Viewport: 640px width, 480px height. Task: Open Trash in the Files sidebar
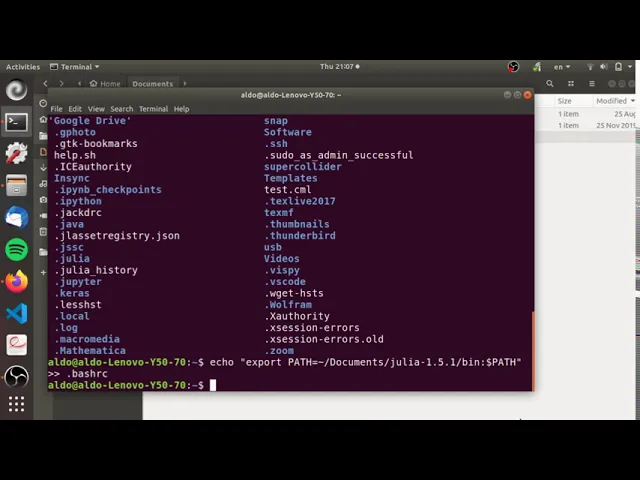(43, 232)
